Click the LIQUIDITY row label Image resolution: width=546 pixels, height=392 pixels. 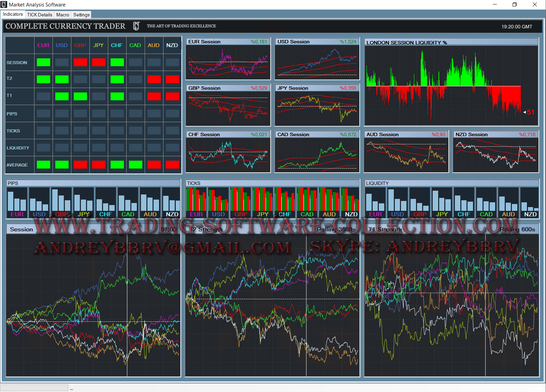coord(18,148)
